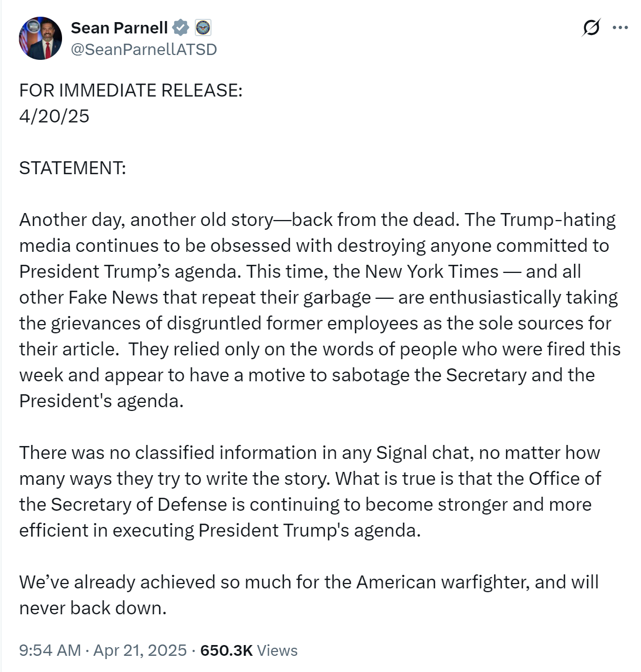Click the display name Sean Parnell

(x=119, y=28)
